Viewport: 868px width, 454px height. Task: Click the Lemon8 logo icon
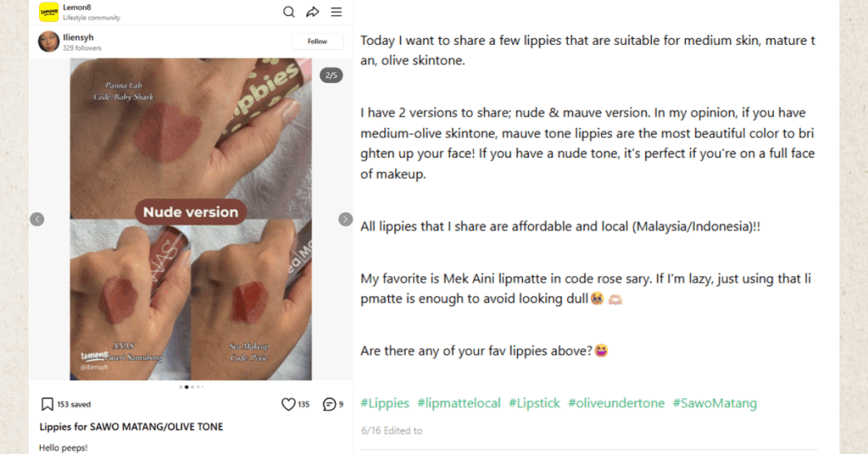[x=48, y=12]
